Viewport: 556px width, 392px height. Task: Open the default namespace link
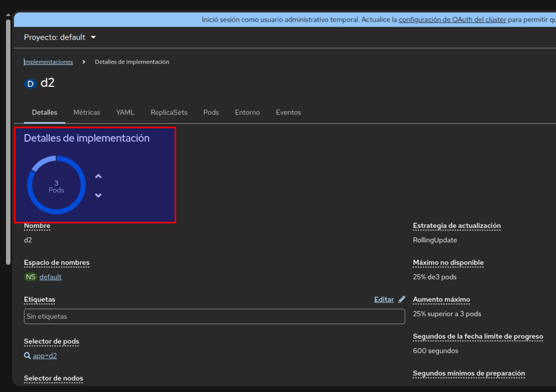coord(50,277)
